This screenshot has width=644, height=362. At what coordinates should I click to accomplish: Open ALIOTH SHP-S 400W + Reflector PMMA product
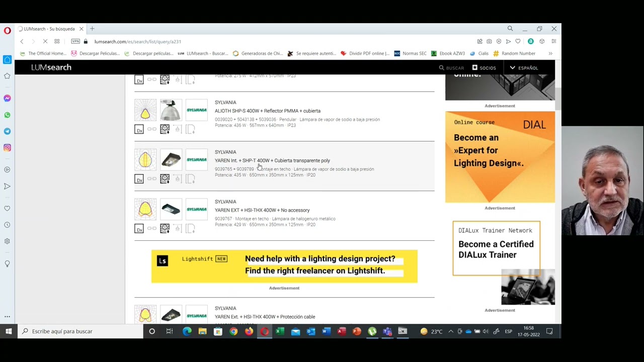pyautogui.click(x=268, y=111)
